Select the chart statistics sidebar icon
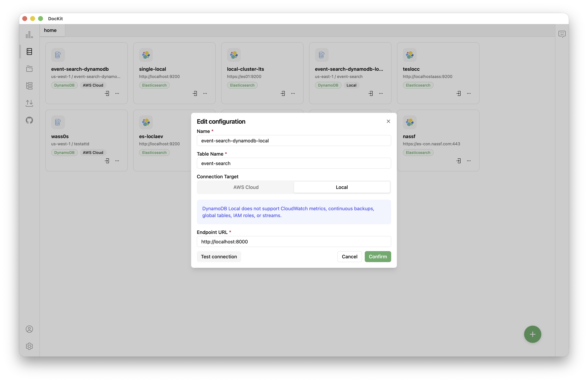 pos(29,34)
